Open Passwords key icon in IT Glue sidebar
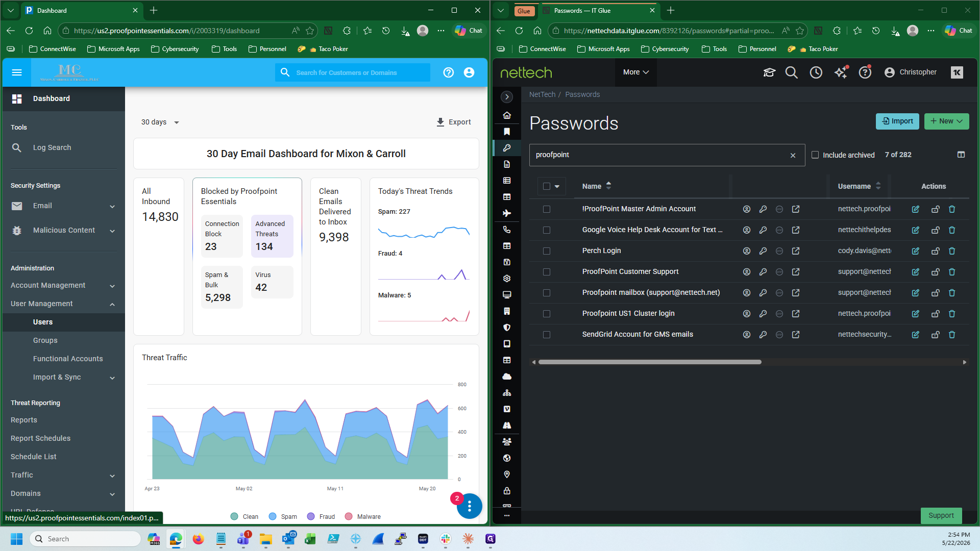Image resolution: width=980 pixels, height=551 pixels. click(507, 148)
